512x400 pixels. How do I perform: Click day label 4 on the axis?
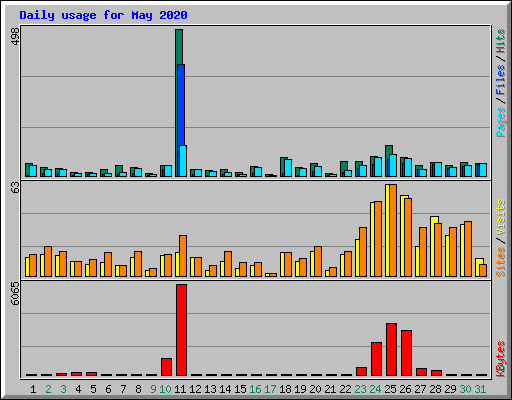[x=78, y=389]
